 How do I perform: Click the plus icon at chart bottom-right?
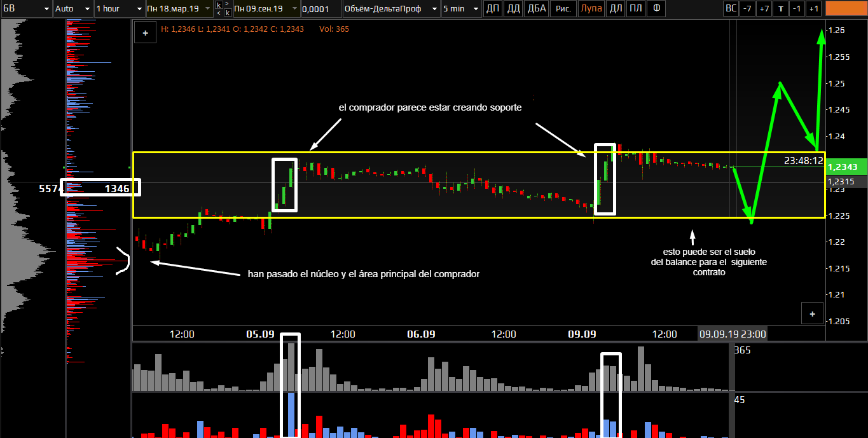point(812,313)
